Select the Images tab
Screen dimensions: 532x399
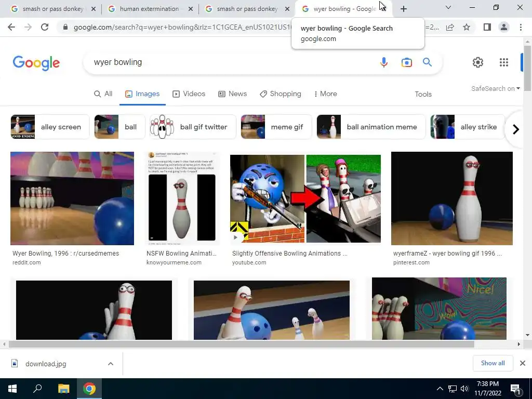point(142,94)
